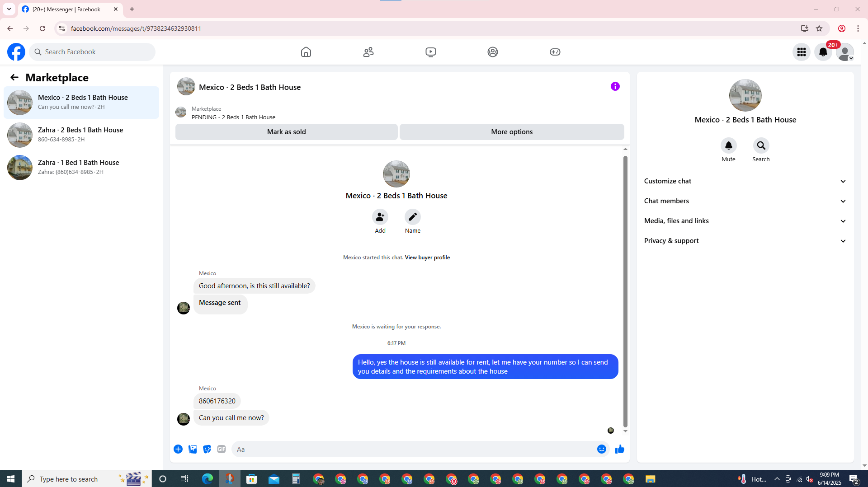The image size is (868, 487).
Task: Click the Facebook logo
Action: 16,52
